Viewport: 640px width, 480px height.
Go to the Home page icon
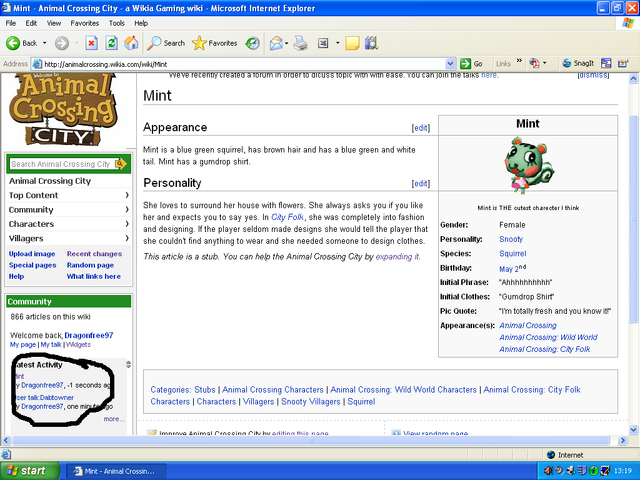point(131,43)
